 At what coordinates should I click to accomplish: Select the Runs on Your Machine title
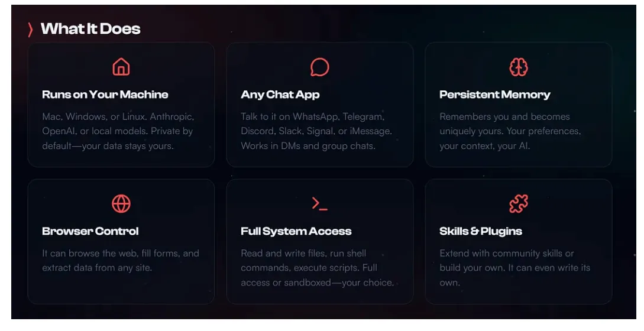(105, 95)
